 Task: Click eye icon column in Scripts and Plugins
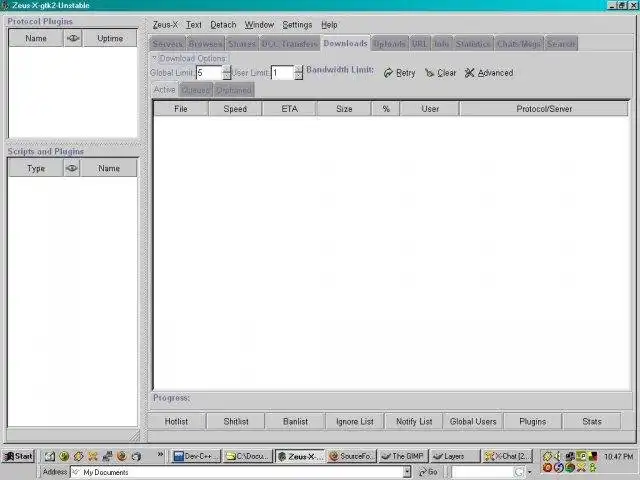(x=72, y=168)
